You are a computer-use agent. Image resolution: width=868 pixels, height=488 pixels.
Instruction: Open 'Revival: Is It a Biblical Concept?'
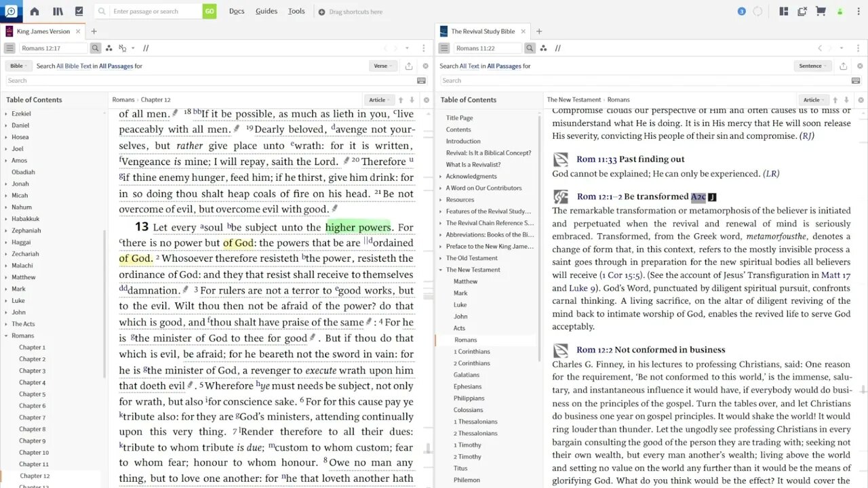pyautogui.click(x=488, y=152)
